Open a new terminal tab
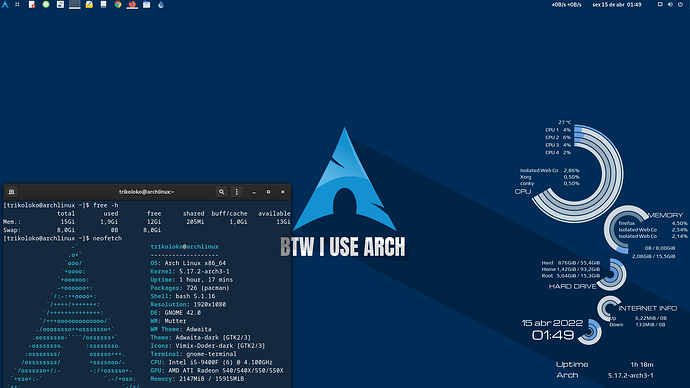Viewport: 690px width, 388px height. tap(11, 192)
